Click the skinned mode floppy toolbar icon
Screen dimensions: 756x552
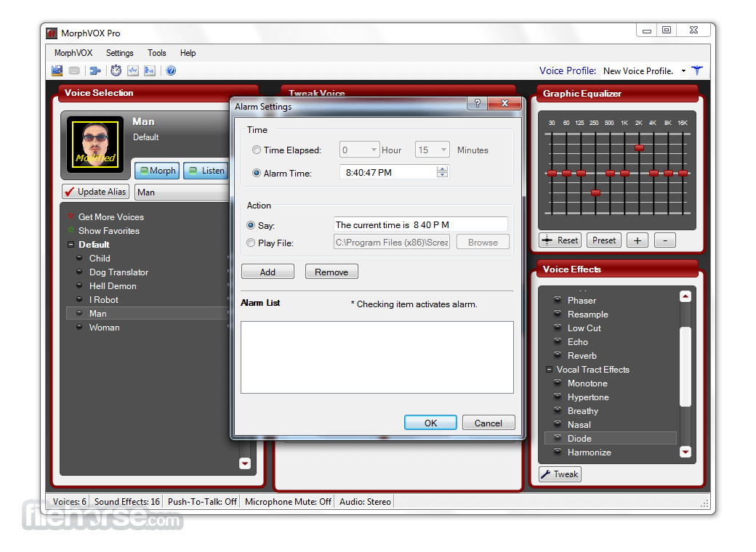(x=57, y=70)
